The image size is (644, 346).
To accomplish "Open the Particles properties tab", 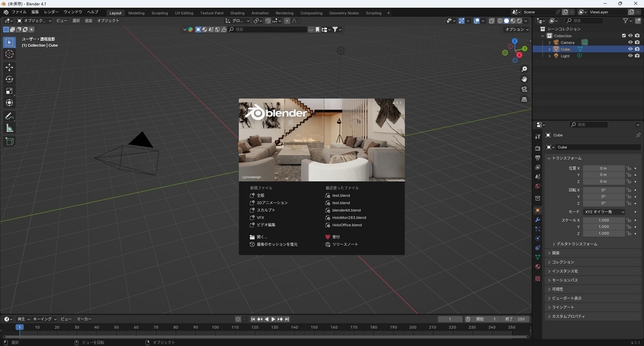I will point(537,229).
